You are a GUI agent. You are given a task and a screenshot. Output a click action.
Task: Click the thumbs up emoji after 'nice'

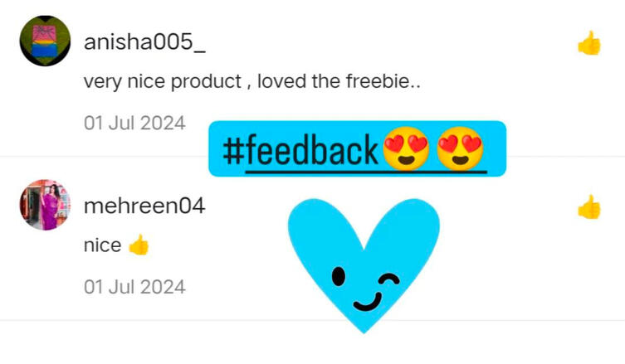(x=139, y=245)
